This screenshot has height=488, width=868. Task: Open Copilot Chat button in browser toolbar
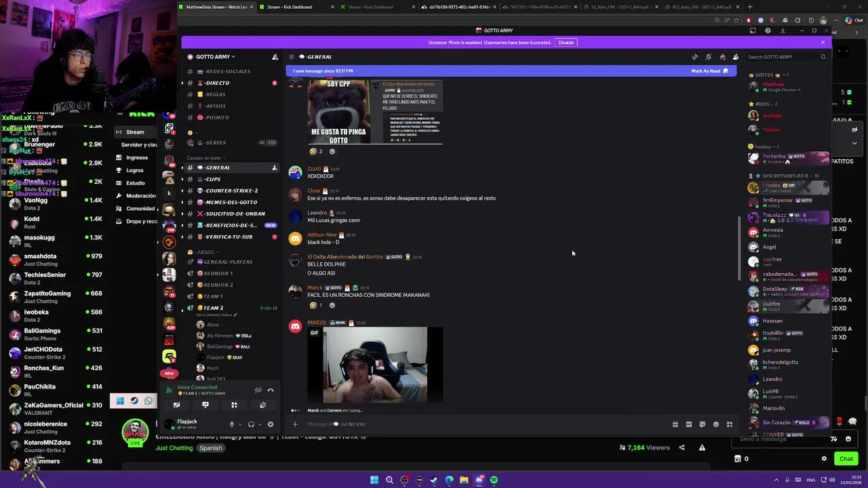coord(855,20)
